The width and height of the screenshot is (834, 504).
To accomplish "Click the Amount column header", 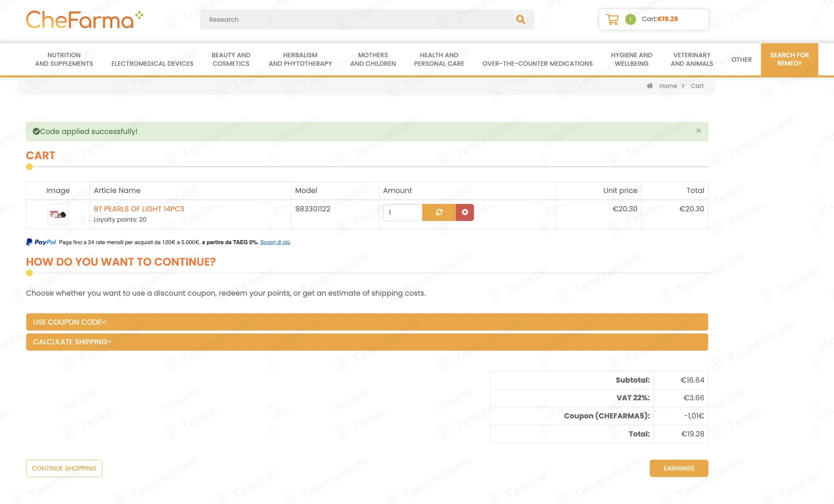I will (x=397, y=190).
